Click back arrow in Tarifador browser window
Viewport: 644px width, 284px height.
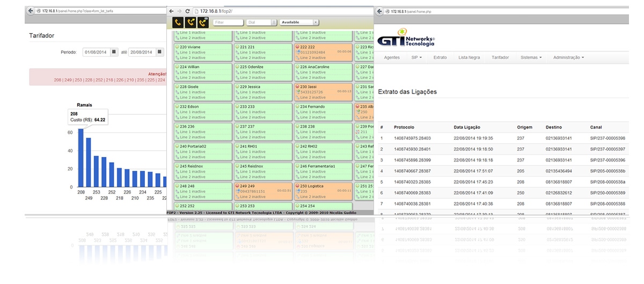point(30,11)
